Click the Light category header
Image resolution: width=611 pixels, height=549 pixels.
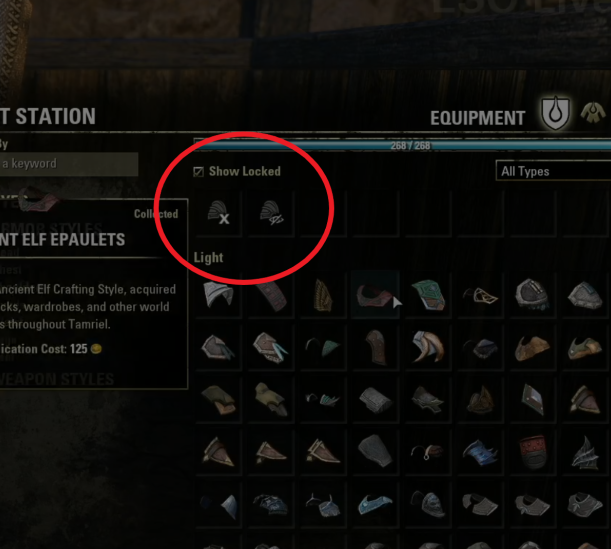pos(208,258)
